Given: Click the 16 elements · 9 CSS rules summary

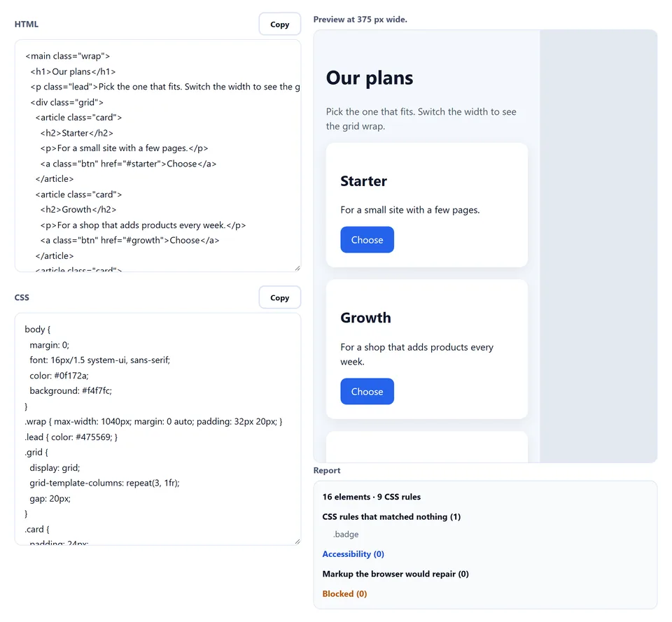Looking at the screenshot, I should (372, 497).
